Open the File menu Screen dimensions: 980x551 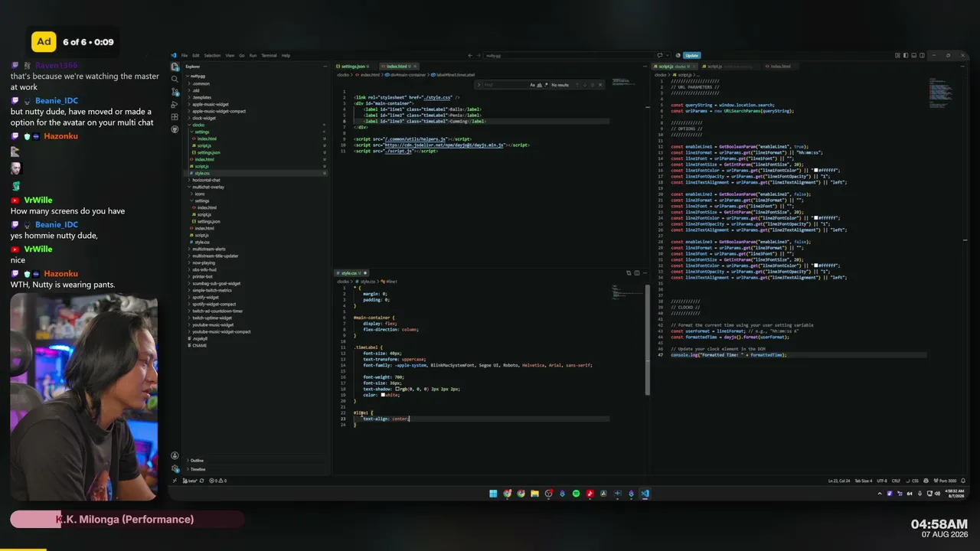click(185, 55)
